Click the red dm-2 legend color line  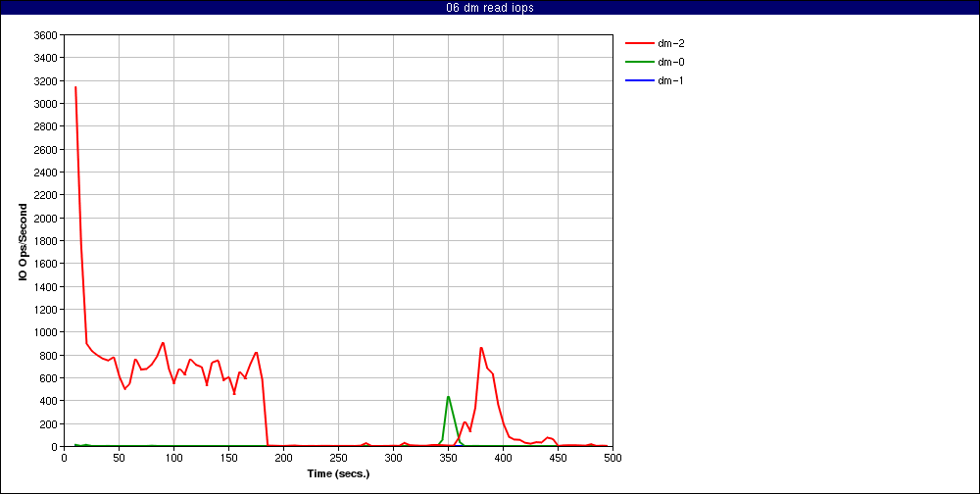639,43
